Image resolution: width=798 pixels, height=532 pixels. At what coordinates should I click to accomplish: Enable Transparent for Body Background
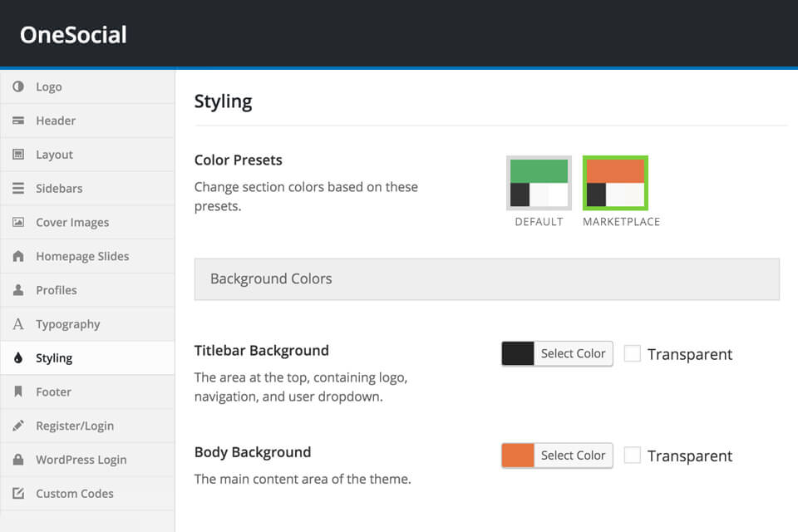632,456
